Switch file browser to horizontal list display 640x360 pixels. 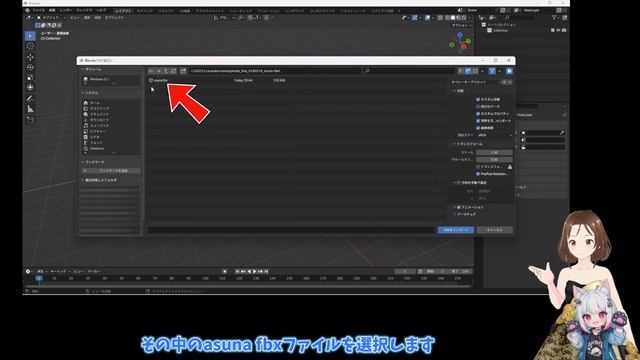468,71
